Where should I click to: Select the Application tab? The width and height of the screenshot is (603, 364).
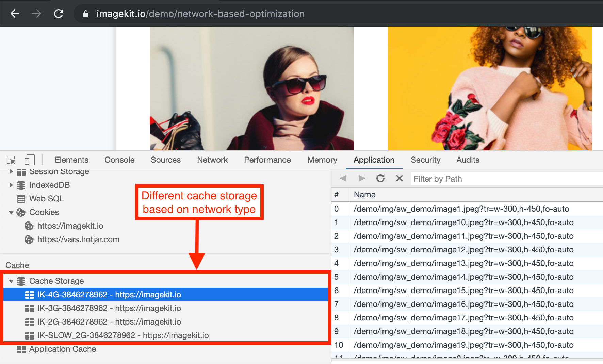pos(374,160)
